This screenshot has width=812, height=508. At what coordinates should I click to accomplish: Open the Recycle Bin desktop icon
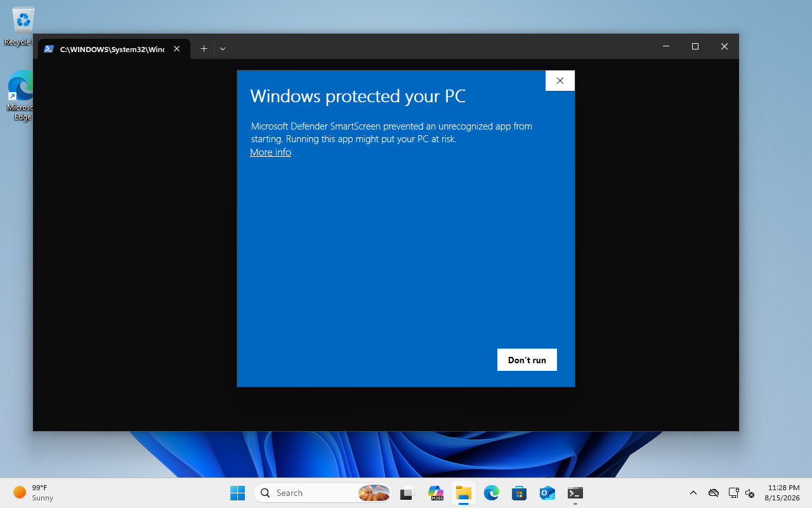tap(19, 27)
